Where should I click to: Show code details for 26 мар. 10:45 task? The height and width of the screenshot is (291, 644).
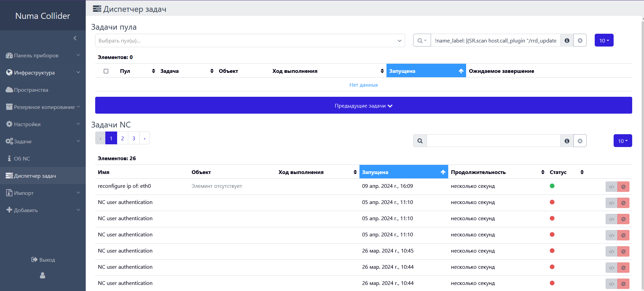[611, 251]
